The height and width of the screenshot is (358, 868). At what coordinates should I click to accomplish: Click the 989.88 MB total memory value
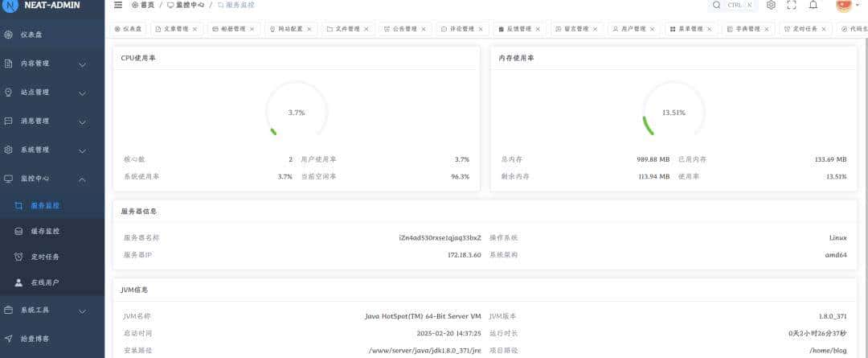pyautogui.click(x=653, y=159)
